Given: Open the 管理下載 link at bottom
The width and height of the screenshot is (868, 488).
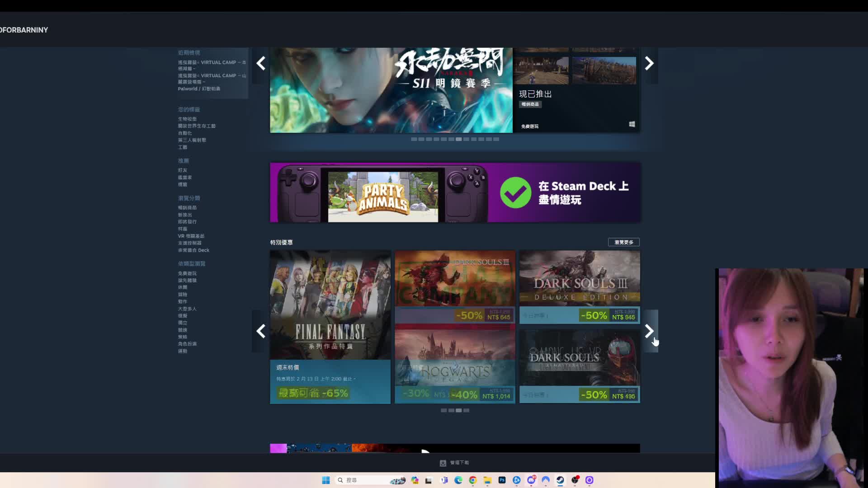Looking at the screenshot, I should pyautogui.click(x=459, y=463).
